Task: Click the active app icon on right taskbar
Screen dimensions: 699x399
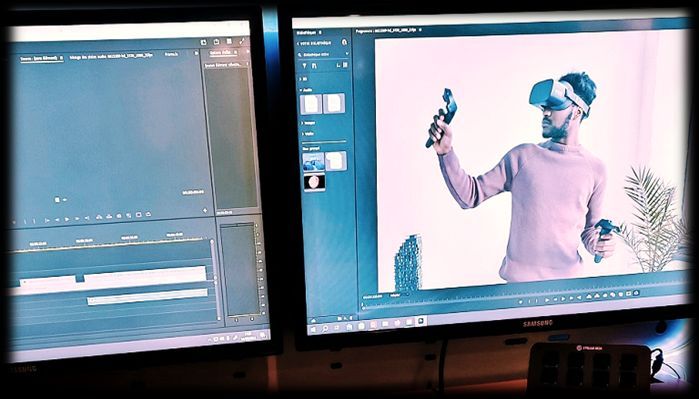Action: (x=421, y=321)
